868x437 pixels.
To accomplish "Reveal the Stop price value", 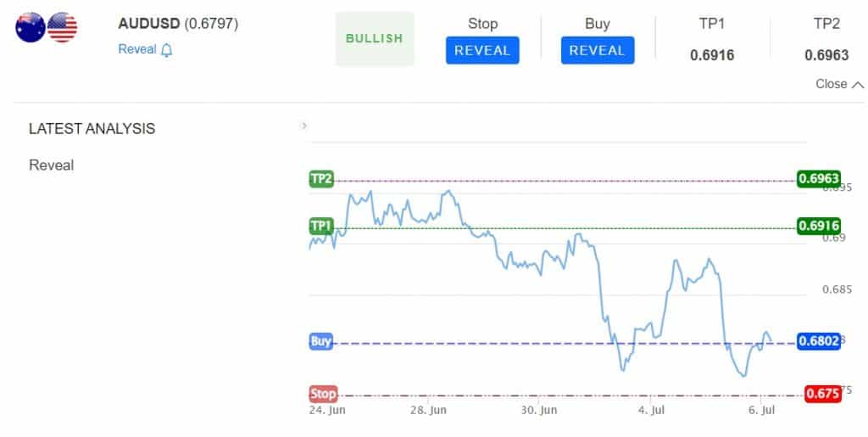I will (x=482, y=50).
